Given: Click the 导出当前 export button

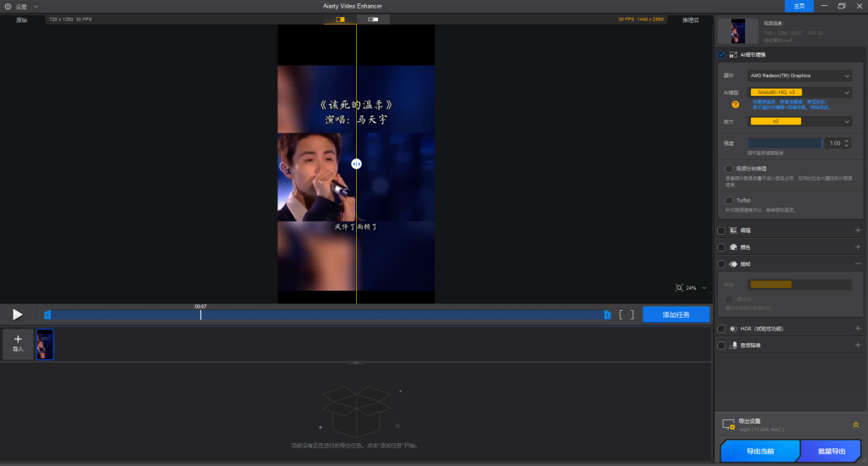Looking at the screenshot, I should tap(759, 452).
